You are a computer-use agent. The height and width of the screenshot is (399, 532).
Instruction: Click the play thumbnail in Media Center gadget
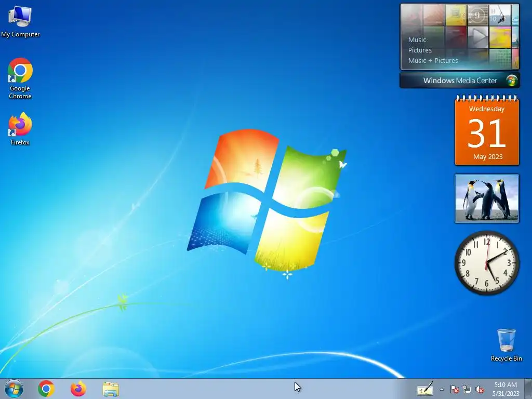(478, 37)
